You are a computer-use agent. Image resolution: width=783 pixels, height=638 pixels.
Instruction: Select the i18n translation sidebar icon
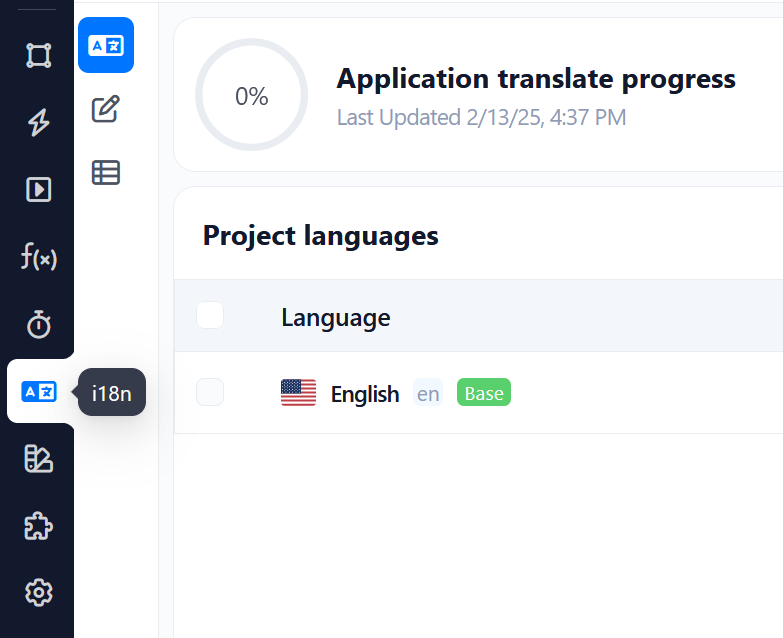click(x=38, y=391)
